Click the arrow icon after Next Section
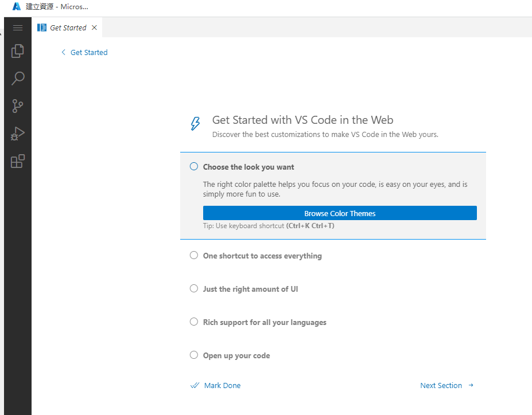Viewport: 532px width, 415px height. click(x=471, y=385)
